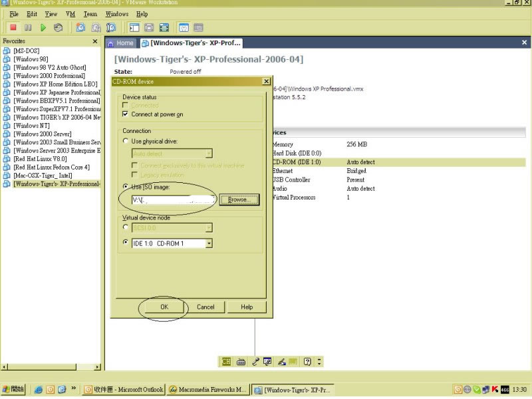Image resolution: width=532 pixels, height=399 pixels.
Task: Click the Revert to Snapshot toolbar icon
Action: [x=96, y=27]
